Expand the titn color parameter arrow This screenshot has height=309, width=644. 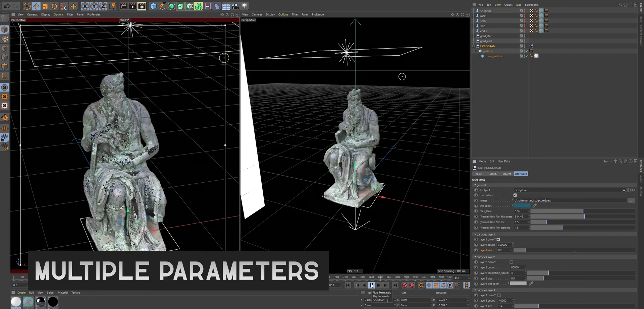[512, 205]
